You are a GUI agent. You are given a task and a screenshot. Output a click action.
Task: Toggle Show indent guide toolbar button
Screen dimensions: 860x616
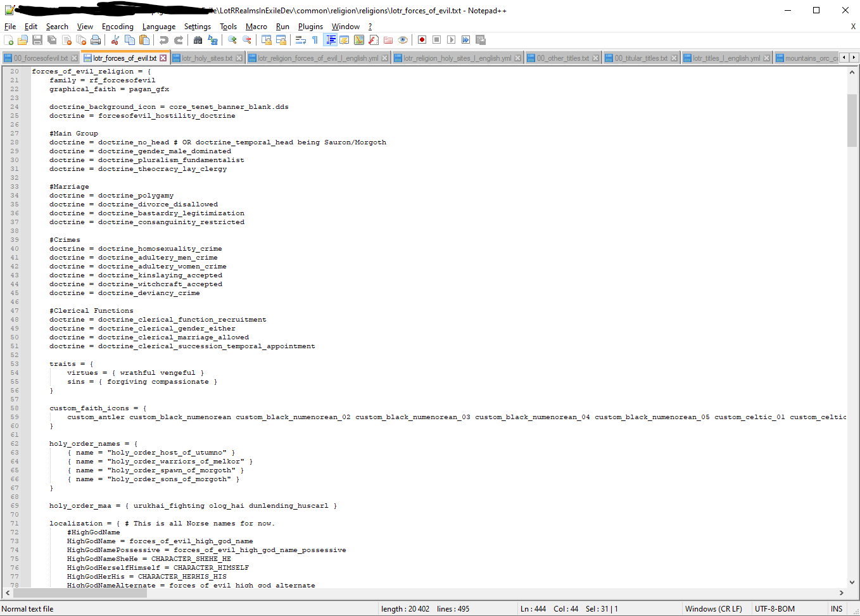click(330, 40)
